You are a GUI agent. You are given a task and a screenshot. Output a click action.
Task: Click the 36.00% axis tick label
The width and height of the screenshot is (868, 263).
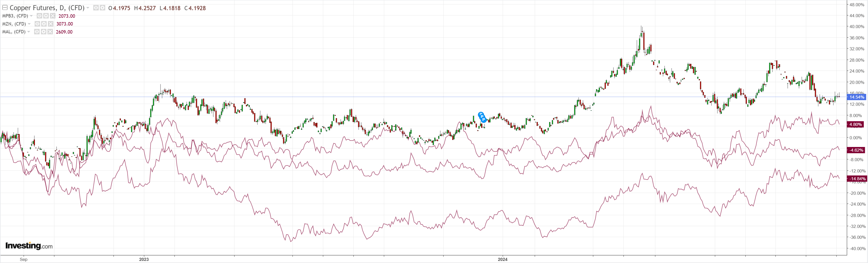(857, 38)
